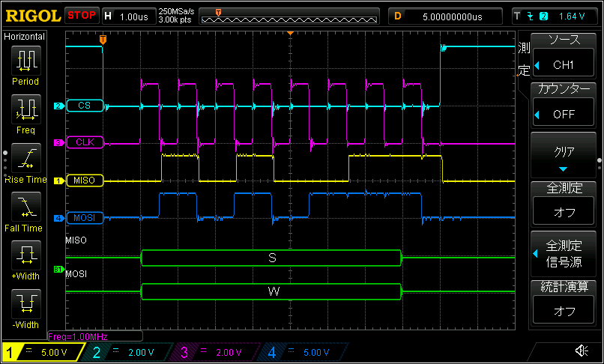The width and height of the screenshot is (604, 364).
Task: Click the STOP run status indicator
Action: click(x=82, y=16)
